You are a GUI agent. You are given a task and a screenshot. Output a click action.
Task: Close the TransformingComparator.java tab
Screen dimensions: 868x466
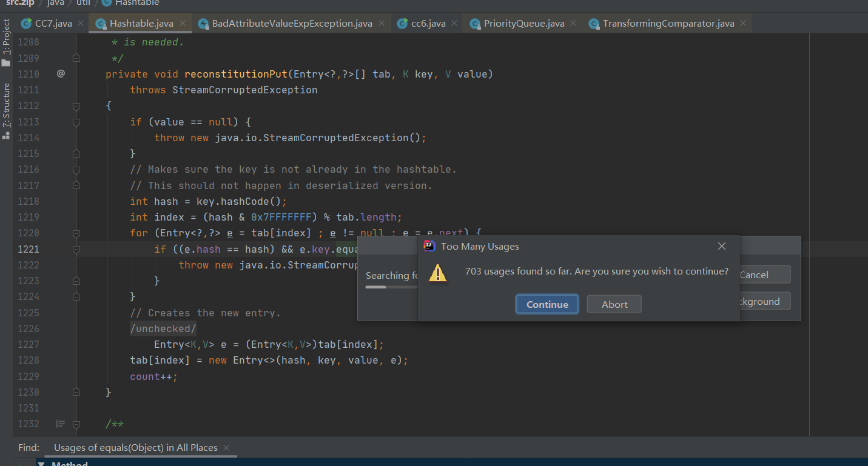(x=743, y=24)
